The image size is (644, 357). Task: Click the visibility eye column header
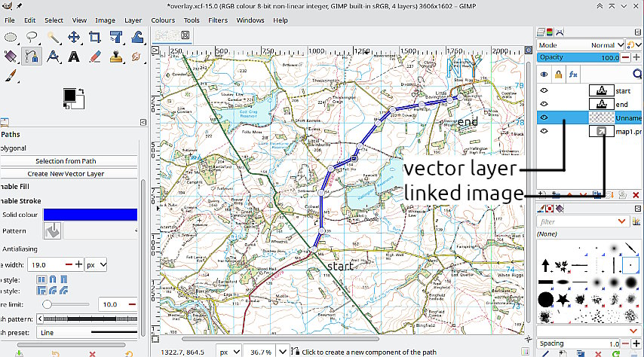[544, 75]
